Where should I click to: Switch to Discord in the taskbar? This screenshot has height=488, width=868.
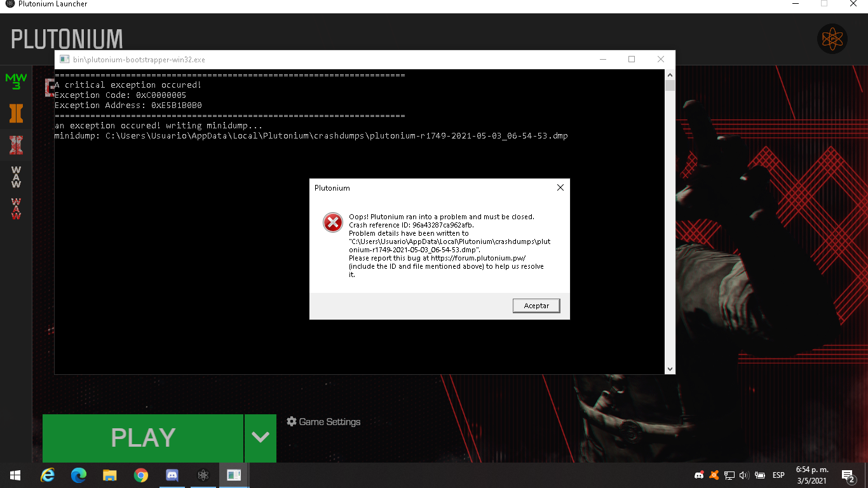pos(172,475)
